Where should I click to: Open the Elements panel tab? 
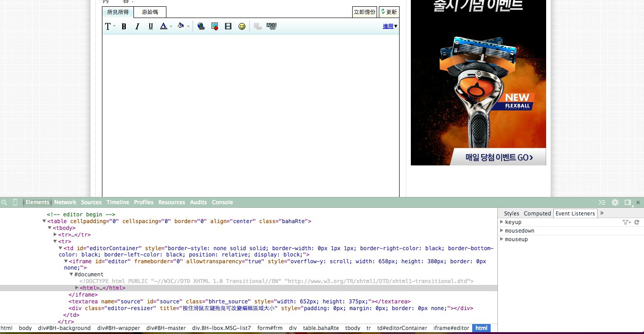coord(37,202)
